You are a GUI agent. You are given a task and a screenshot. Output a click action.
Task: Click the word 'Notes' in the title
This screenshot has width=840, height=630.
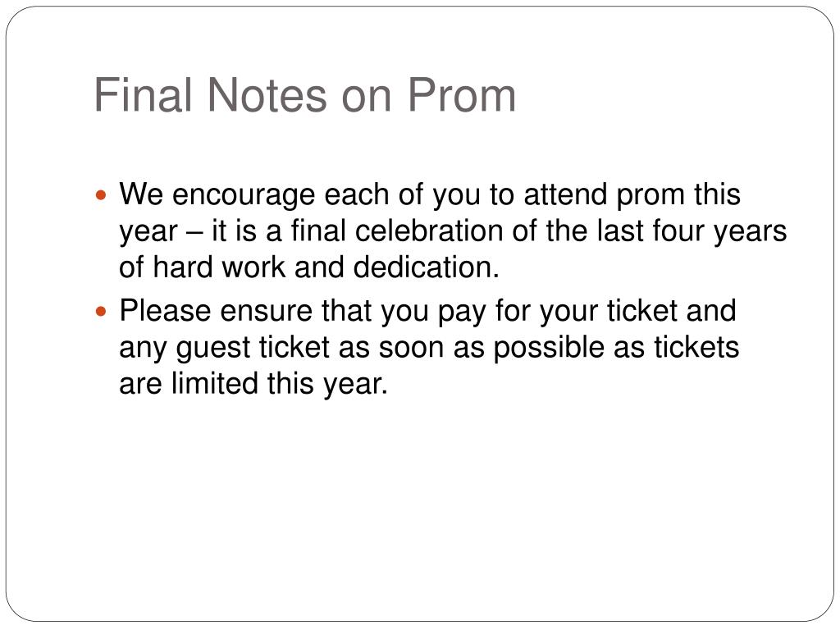click(267, 95)
